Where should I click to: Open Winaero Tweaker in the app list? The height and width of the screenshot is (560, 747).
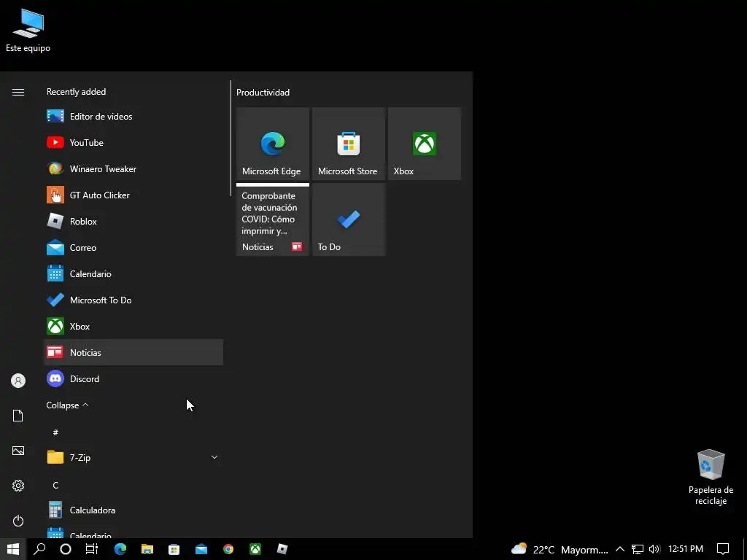[x=133, y=168]
